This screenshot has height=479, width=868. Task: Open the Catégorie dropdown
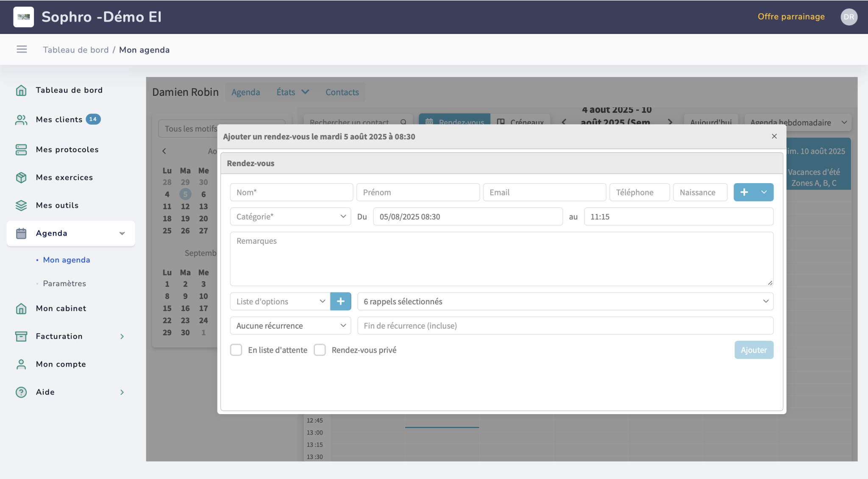(x=290, y=217)
